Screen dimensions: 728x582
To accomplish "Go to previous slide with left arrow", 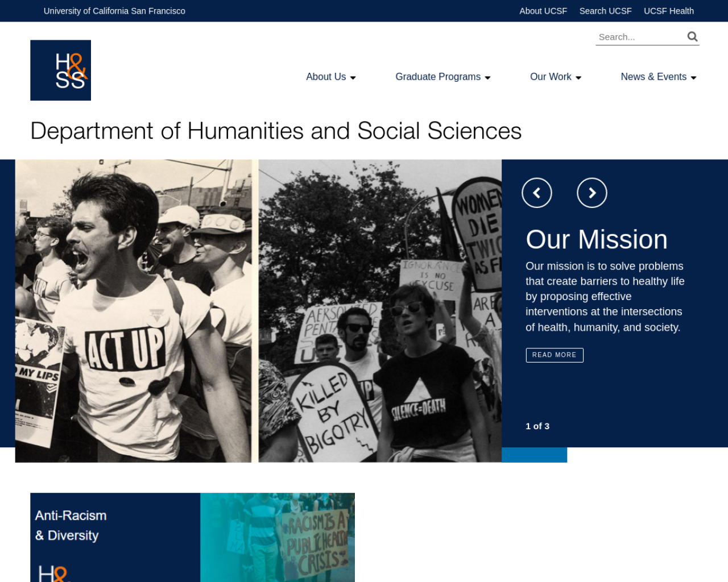I will tap(536, 193).
